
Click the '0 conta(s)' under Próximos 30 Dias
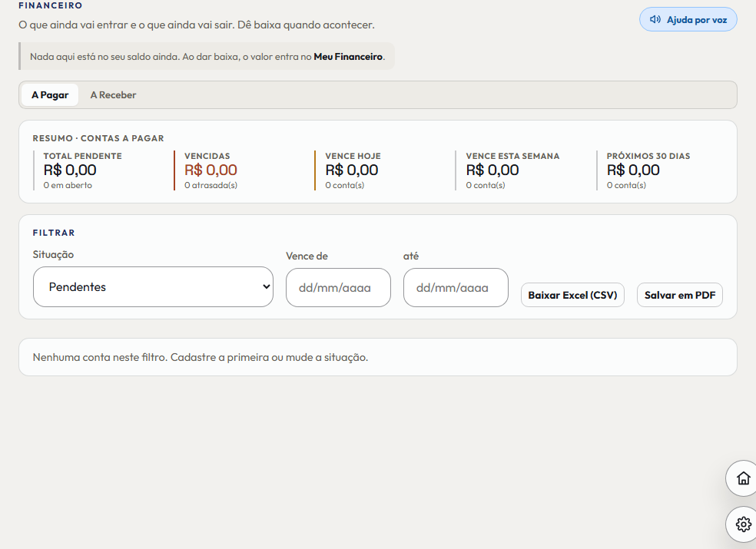[x=626, y=185]
